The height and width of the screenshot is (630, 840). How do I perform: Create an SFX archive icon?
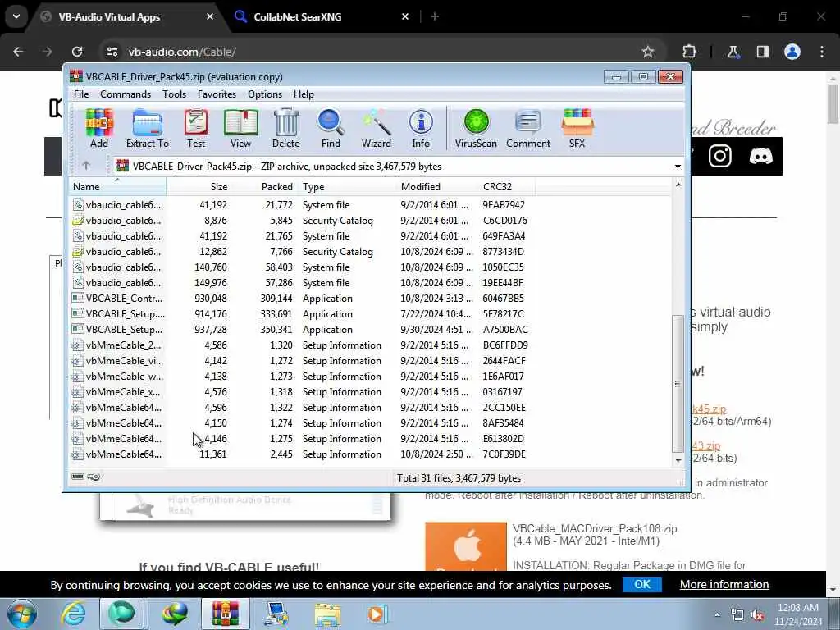[x=577, y=129]
